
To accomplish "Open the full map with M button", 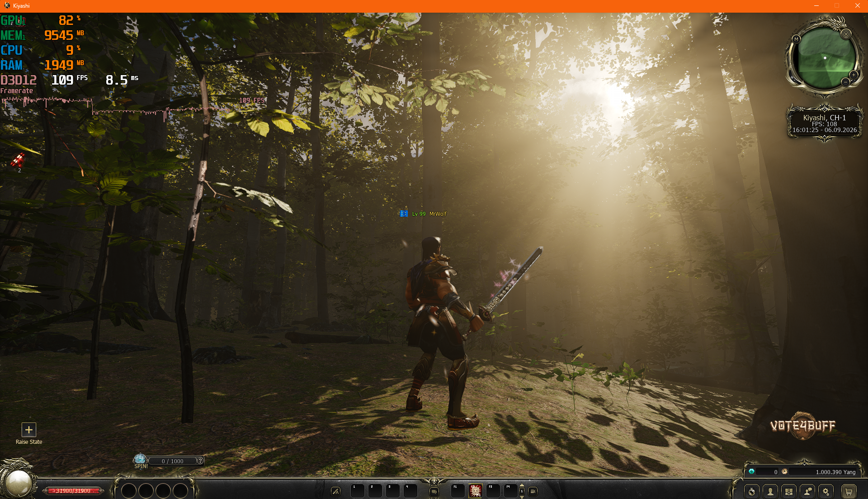I will tap(797, 39).
